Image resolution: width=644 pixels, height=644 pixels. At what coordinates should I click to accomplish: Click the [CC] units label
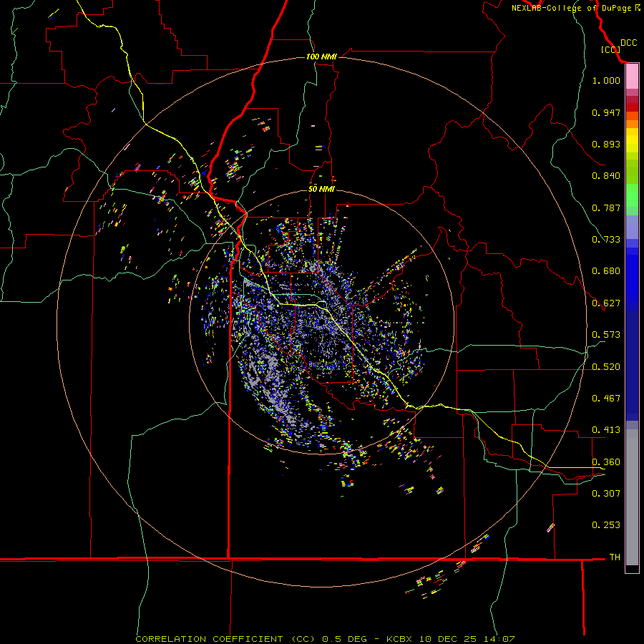click(x=610, y=49)
